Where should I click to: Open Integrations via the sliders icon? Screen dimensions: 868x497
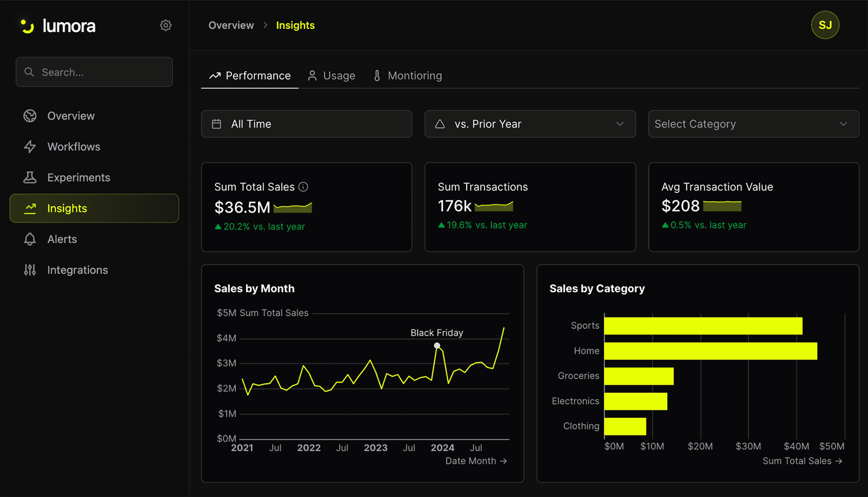[x=29, y=270]
